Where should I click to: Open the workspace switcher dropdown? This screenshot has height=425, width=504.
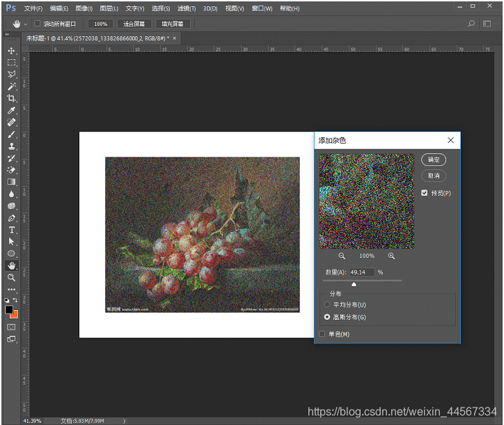(x=487, y=24)
